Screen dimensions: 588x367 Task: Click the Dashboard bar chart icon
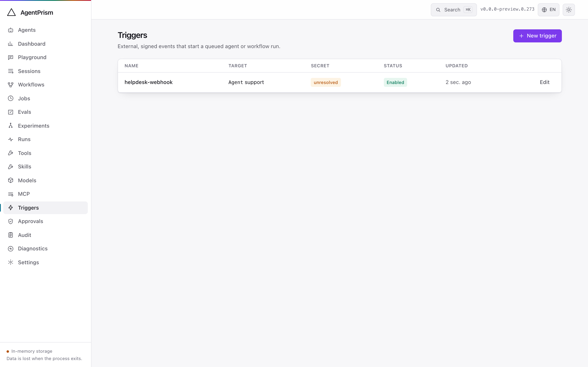pyautogui.click(x=11, y=44)
